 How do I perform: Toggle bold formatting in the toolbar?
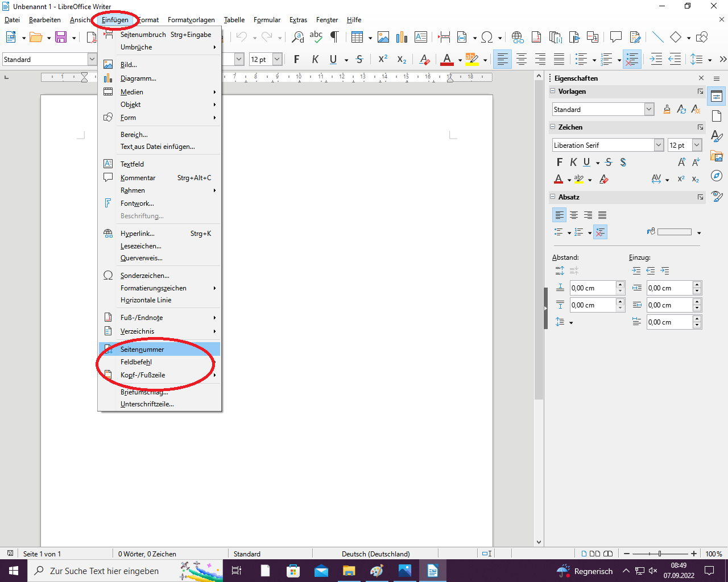pos(296,59)
